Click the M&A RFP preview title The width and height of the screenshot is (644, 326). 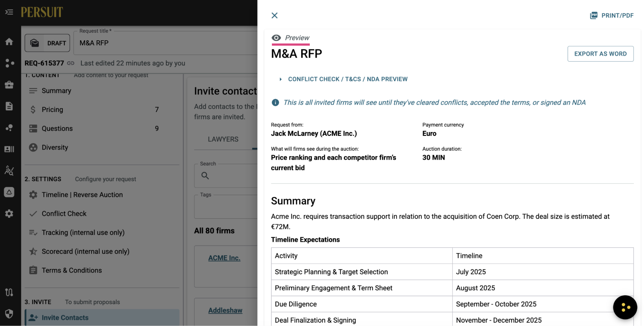(x=296, y=54)
